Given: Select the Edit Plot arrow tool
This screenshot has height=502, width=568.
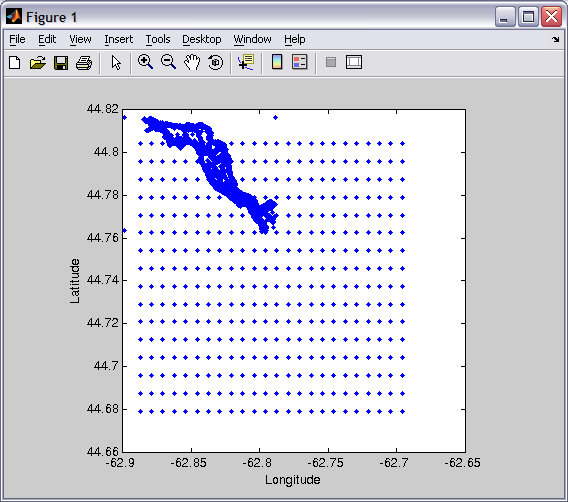Looking at the screenshot, I should [116, 63].
